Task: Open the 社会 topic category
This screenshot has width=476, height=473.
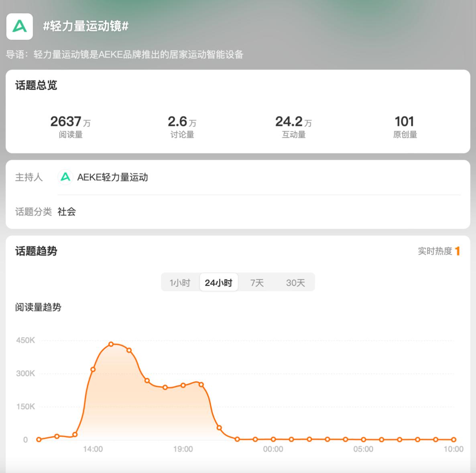Action: click(x=67, y=212)
